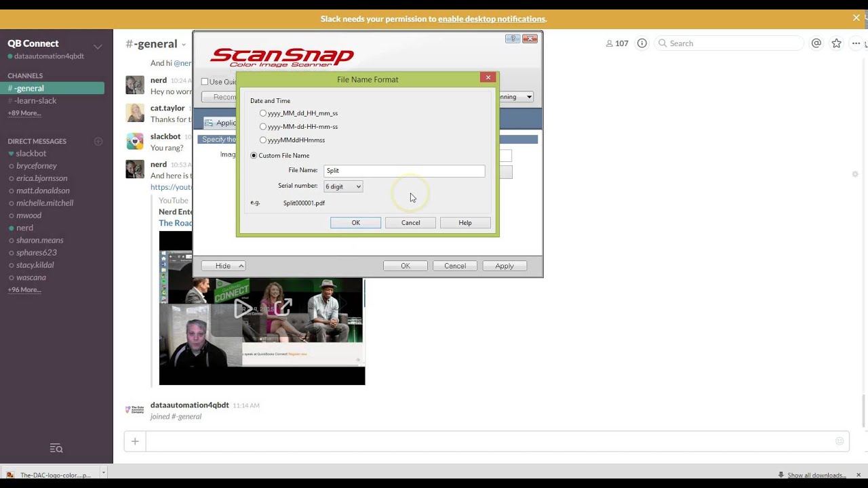This screenshot has height=488, width=868.
Task: Click dataautomation4qbdt username in message
Action: pyautogui.click(x=190, y=405)
